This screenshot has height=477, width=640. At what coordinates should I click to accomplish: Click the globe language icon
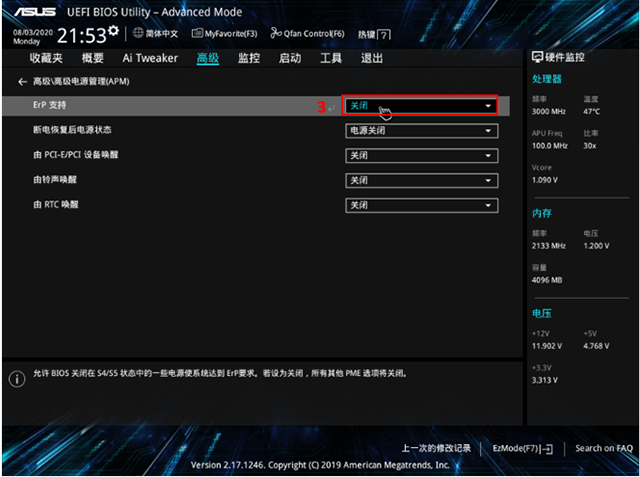[138, 33]
